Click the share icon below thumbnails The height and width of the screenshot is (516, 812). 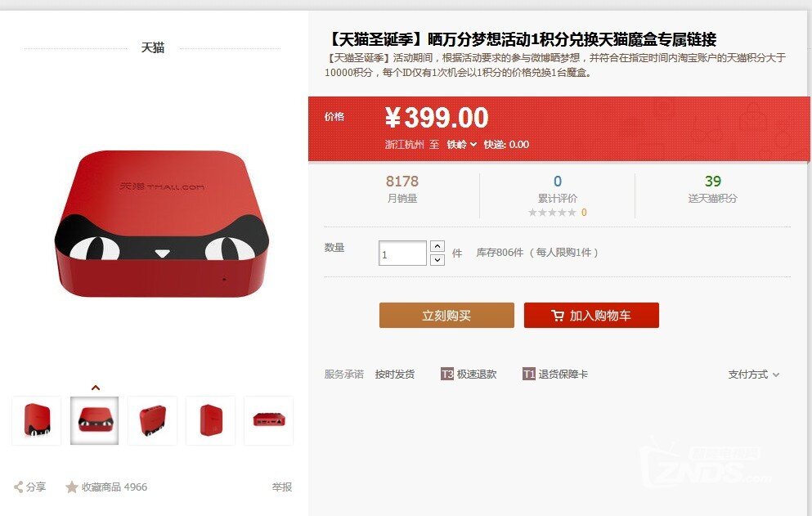point(18,487)
